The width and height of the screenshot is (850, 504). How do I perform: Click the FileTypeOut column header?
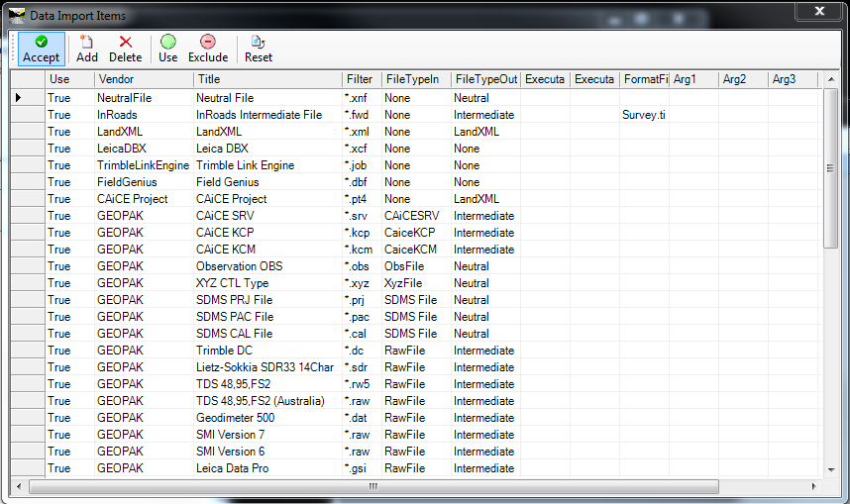tap(485, 79)
